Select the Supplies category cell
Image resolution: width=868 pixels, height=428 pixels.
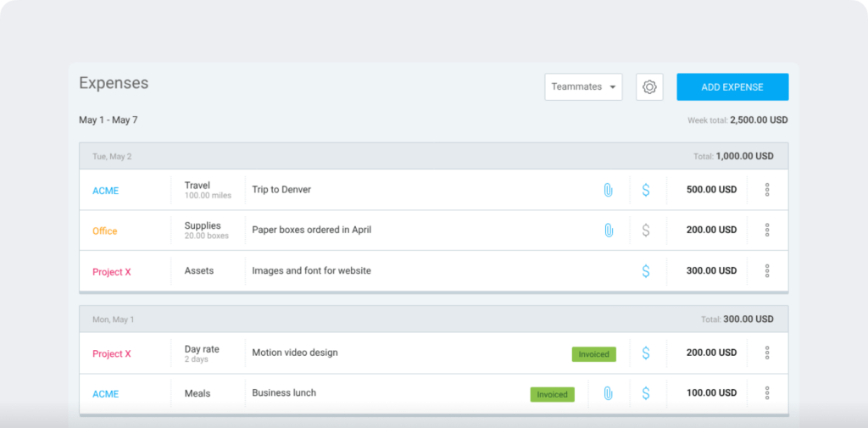click(x=209, y=231)
